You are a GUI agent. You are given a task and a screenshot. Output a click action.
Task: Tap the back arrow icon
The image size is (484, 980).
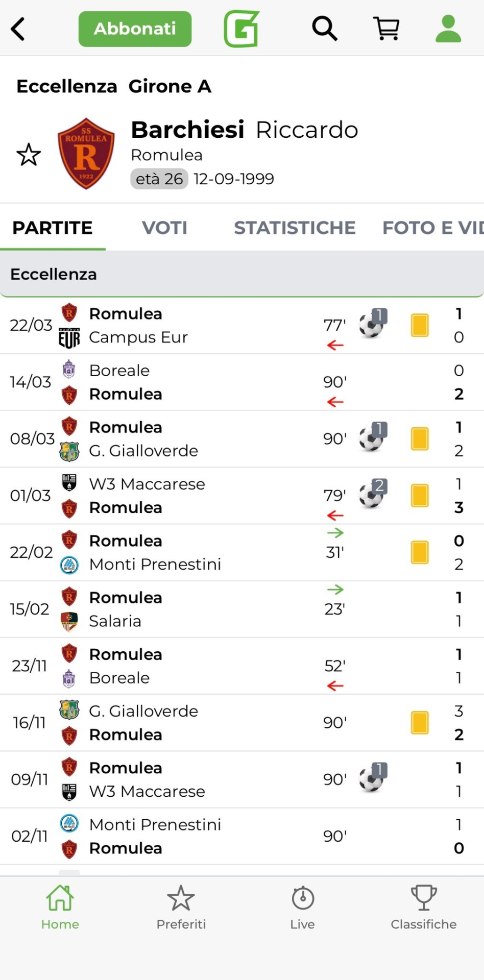coord(18,29)
